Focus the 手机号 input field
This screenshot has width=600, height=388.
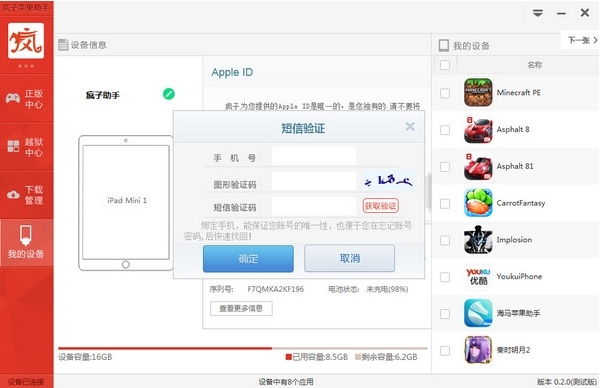tap(314, 156)
